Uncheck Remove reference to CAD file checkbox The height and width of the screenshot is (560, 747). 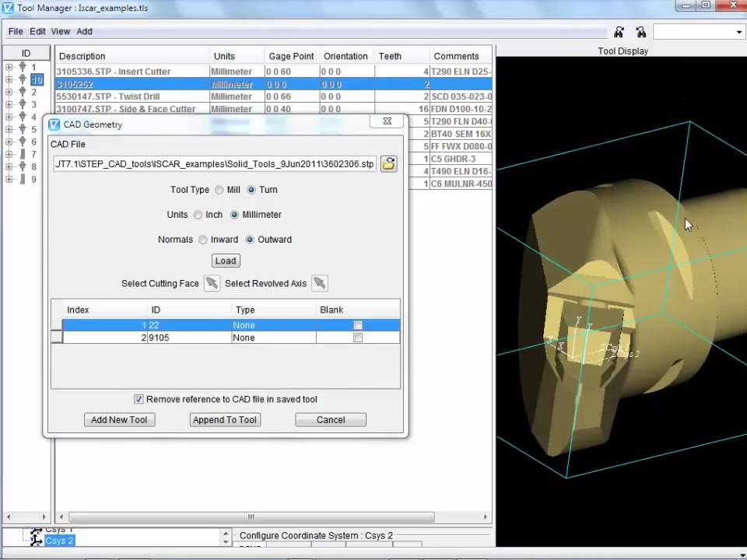[139, 399]
